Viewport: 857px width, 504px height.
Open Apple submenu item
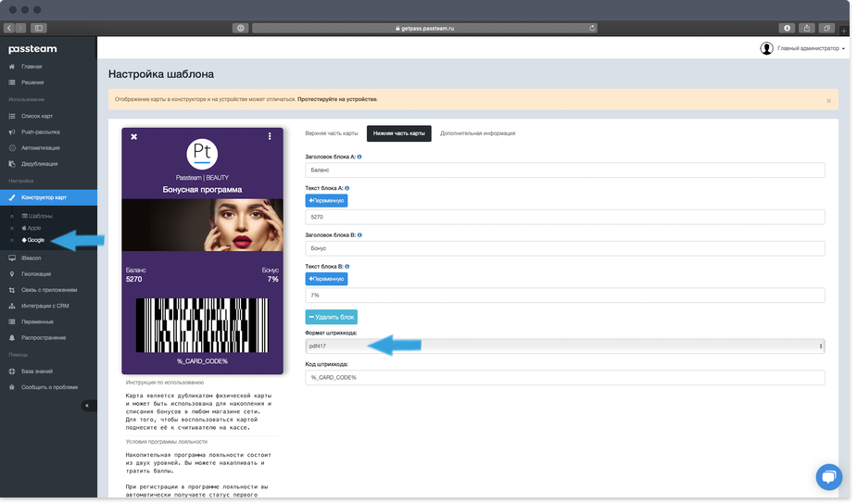(x=32, y=229)
